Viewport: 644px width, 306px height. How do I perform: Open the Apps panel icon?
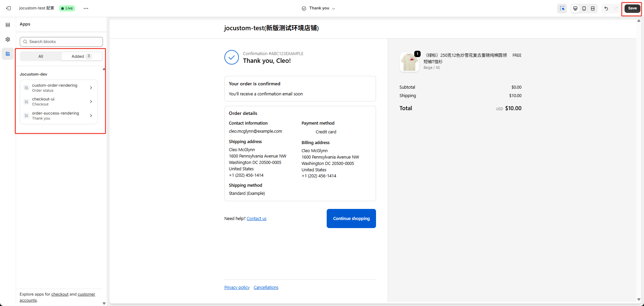point(8,54)
